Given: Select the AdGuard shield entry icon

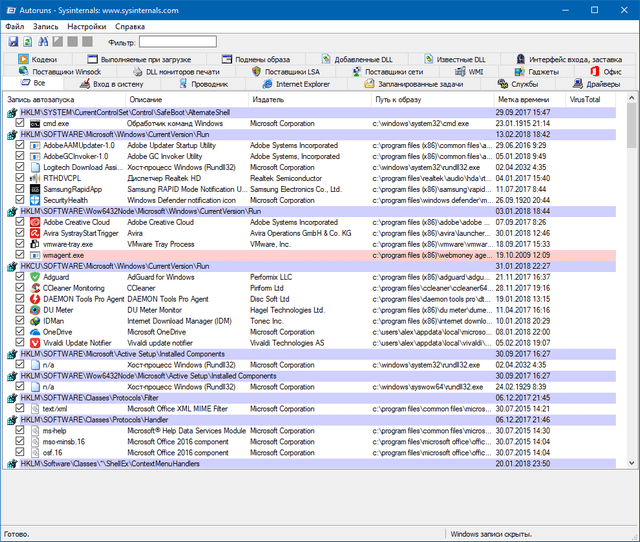Looking at the screenshot, I should (x=34, y=277).
